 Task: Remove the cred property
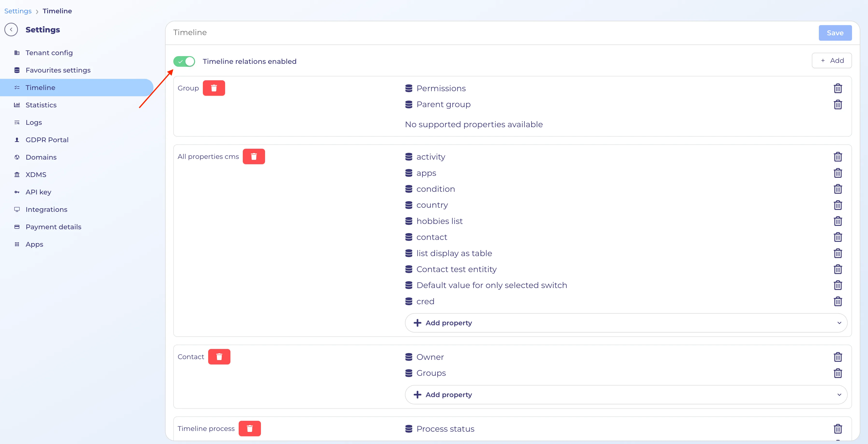pos(838,301)
